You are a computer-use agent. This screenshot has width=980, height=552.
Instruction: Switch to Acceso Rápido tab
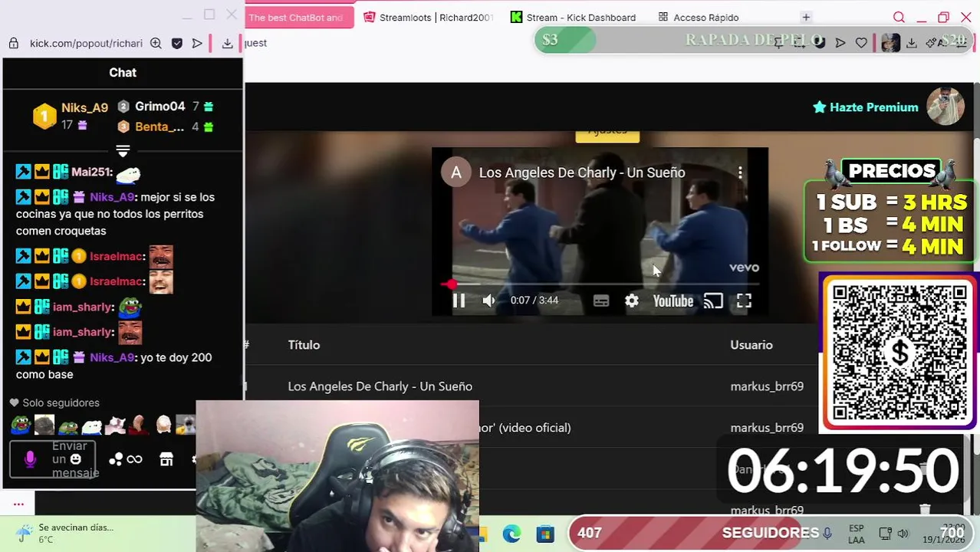point(698,17)
